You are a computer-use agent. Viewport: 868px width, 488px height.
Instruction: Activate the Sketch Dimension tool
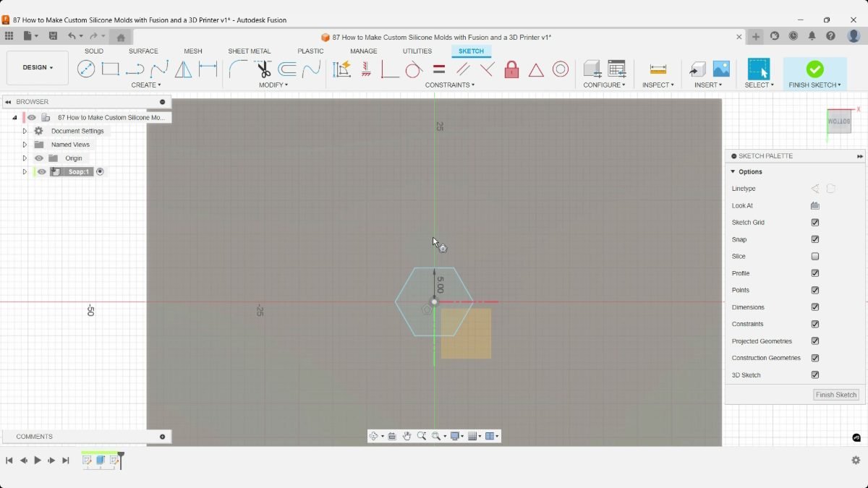(208, 69)
